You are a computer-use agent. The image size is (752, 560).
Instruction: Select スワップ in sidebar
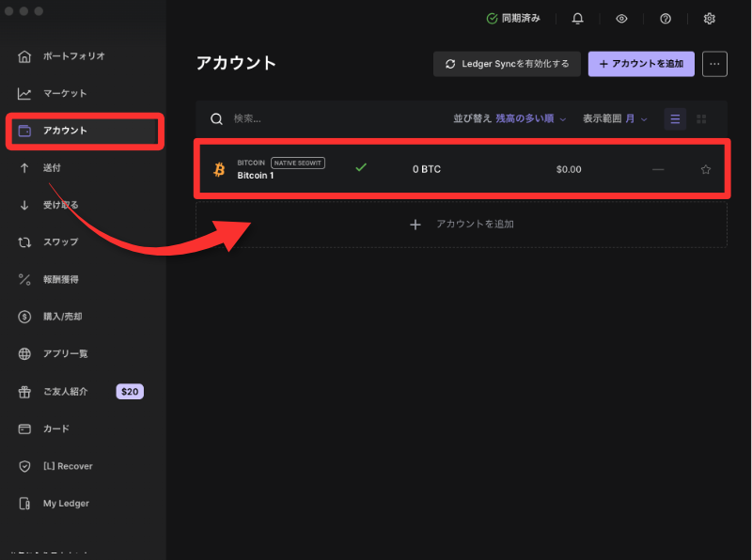pyautogui.click(x=60, y=242)
